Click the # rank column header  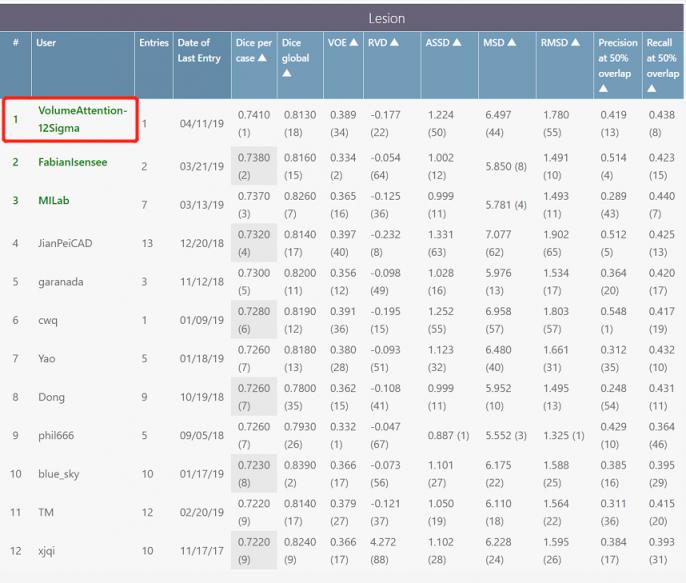click(x=16, y=42)
